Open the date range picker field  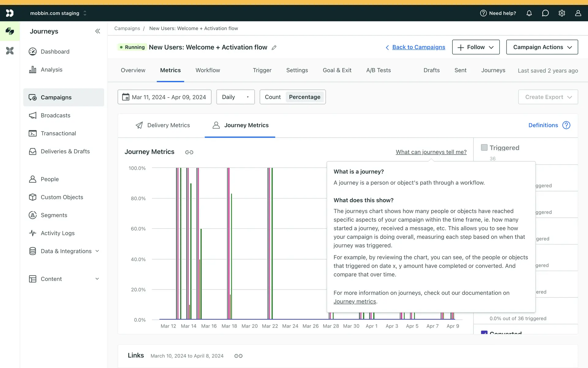click(164, 97)
